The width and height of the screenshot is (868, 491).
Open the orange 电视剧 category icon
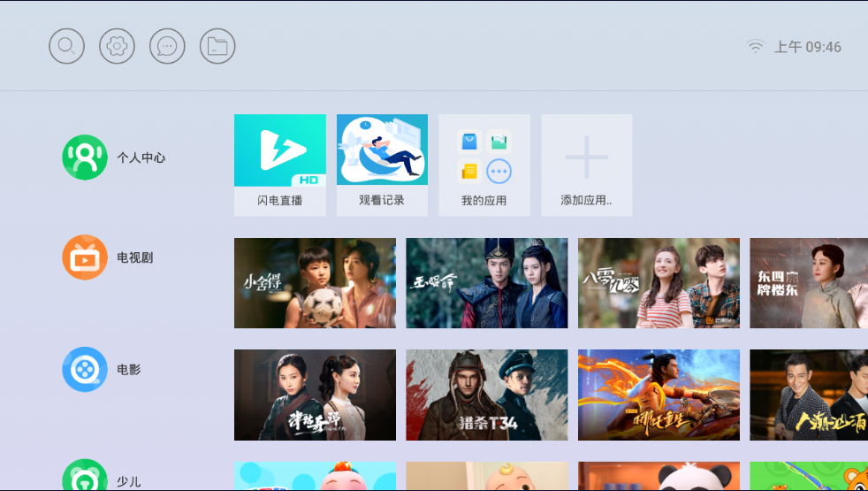point(85,257)
